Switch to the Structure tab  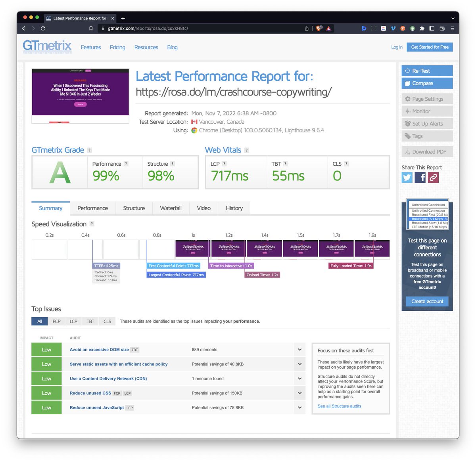coord(134,208)
